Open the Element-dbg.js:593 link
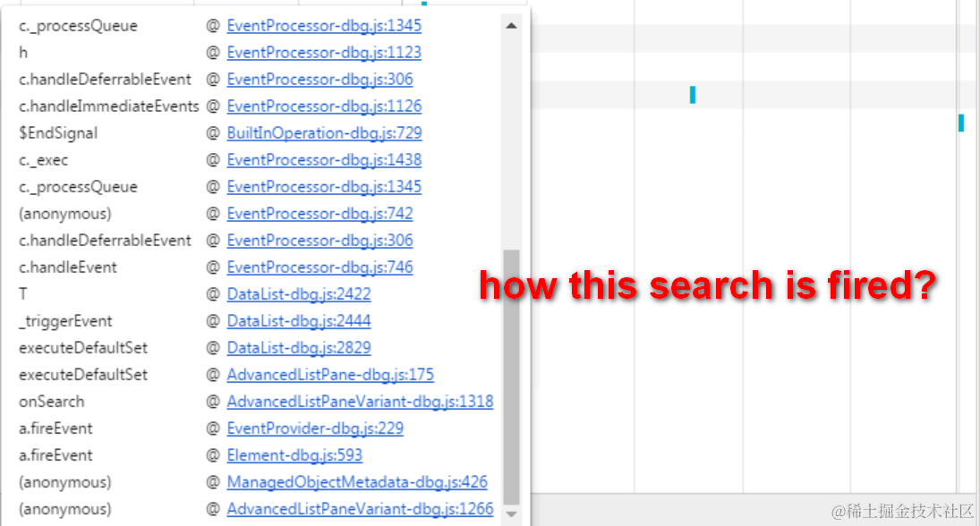The height and width of the screenshot is (526, 980). [x=294, y=455]
